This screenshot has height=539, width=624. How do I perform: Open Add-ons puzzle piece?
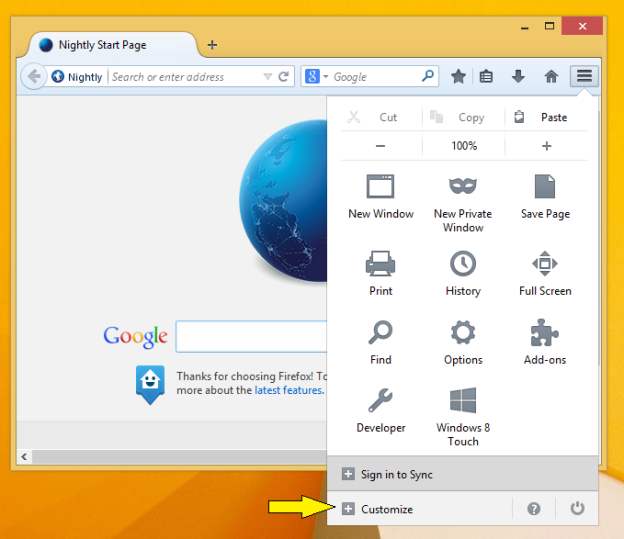[x=545, y=343]
